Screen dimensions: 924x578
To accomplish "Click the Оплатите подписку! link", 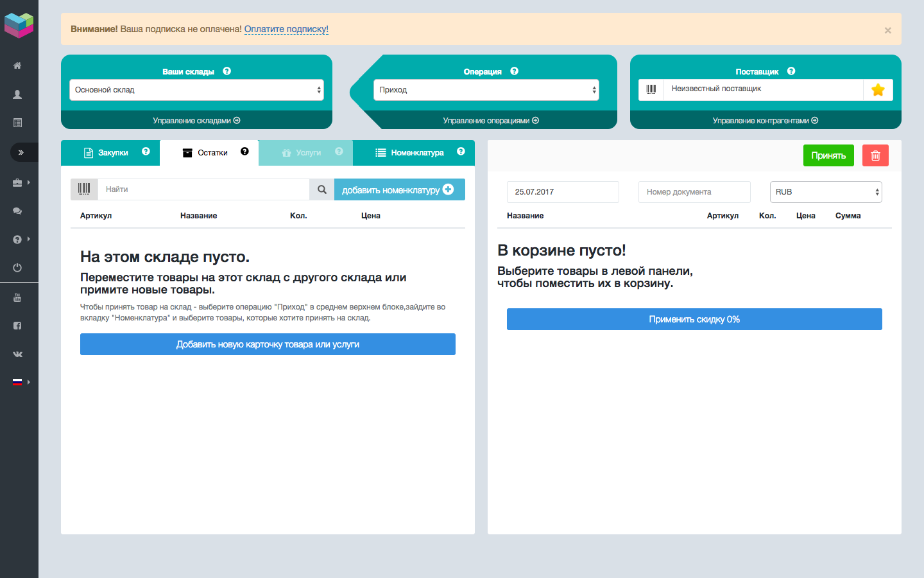I will point(286,29).
